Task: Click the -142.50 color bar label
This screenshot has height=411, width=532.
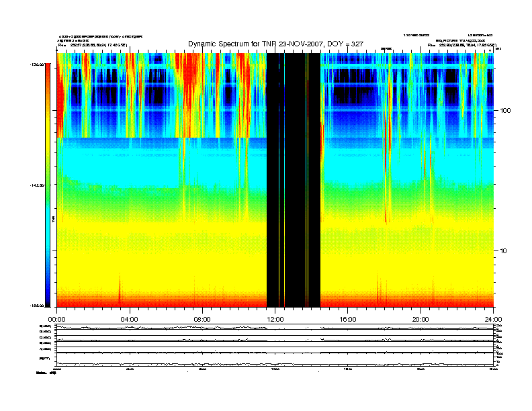Action: pos(37,185)
